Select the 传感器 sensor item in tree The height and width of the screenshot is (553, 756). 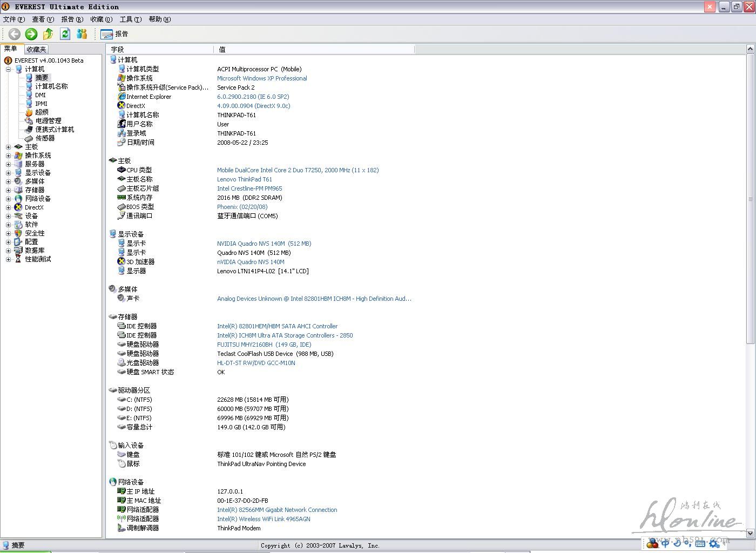coord(45,138)
